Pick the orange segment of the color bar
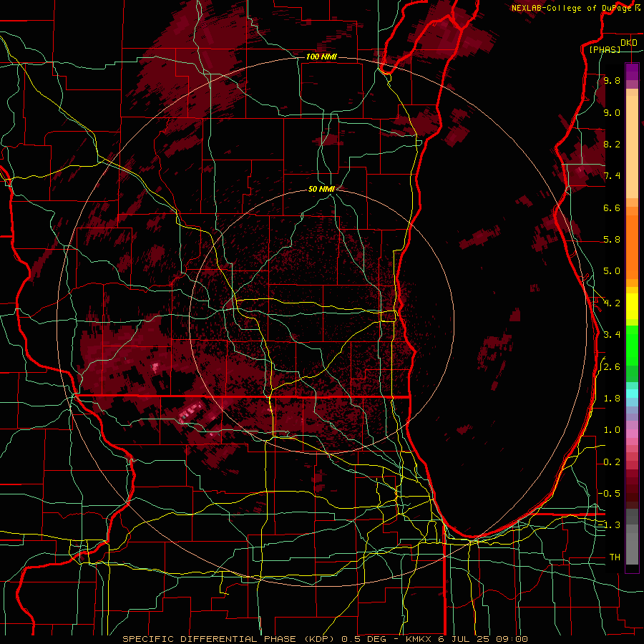This screenshot has height=644, width=644. (632, 243)
